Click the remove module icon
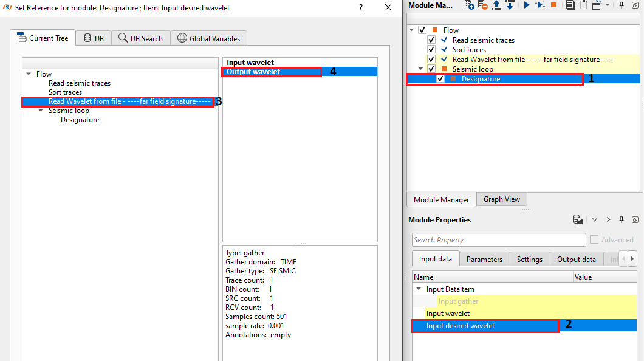Image resolution: width=644 pixels, height=361 pixels. pos(483,5)
